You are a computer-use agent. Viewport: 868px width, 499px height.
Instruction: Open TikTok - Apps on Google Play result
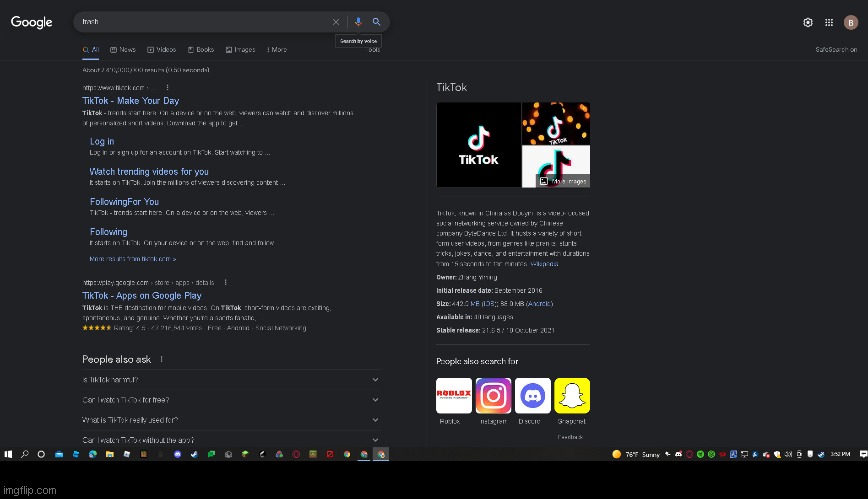142,296
